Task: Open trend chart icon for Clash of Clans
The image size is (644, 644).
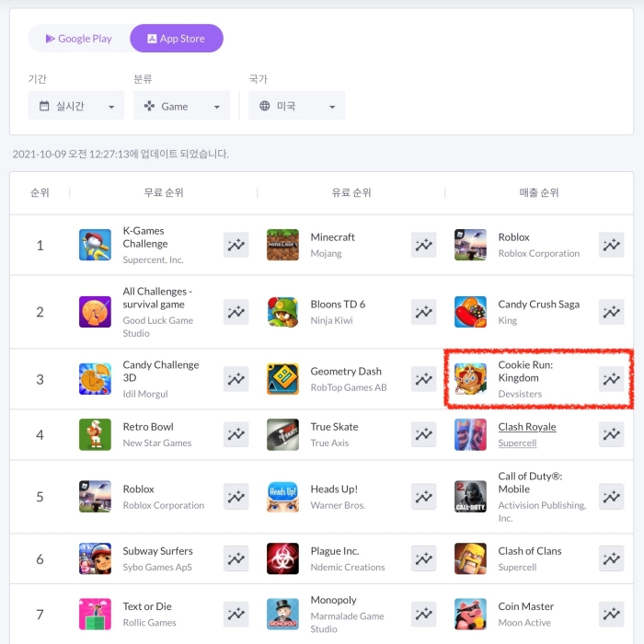Action: coord(611,558)
